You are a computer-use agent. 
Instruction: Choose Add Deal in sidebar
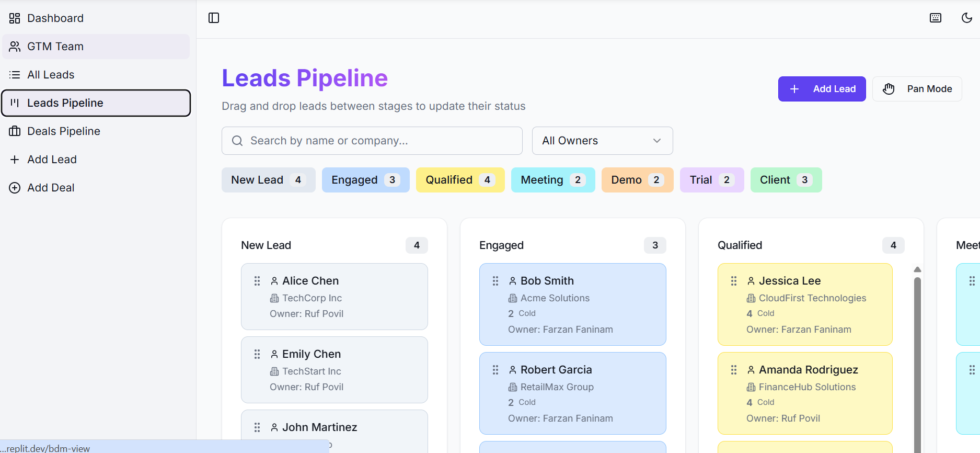click(x=96, y=188)
